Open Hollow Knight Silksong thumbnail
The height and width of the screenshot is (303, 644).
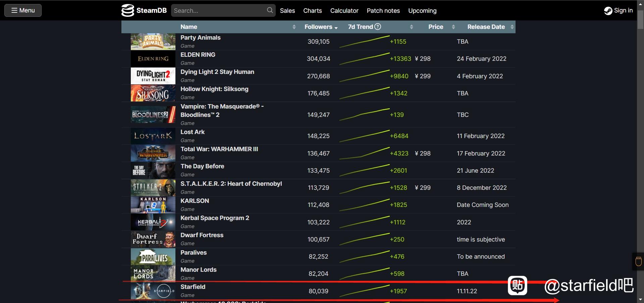pyautogui.click(x=153, y=93)
